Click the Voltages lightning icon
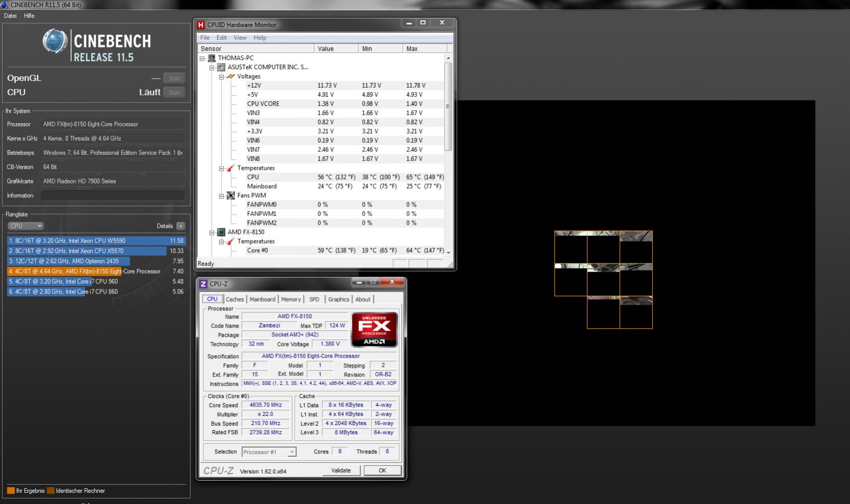The height and width of the screenshot is (504, 850). pos(231,76)
